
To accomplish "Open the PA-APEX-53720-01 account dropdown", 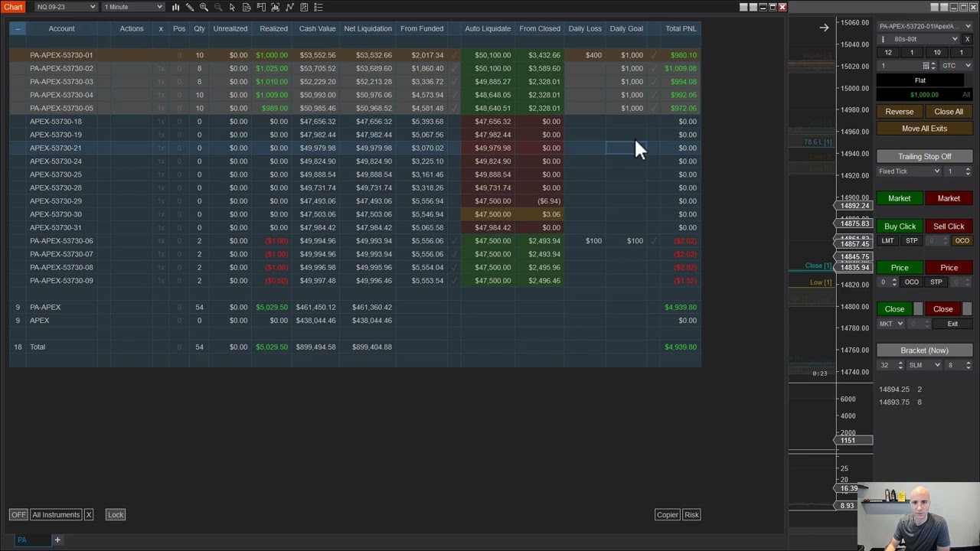I will coord(924,26).
